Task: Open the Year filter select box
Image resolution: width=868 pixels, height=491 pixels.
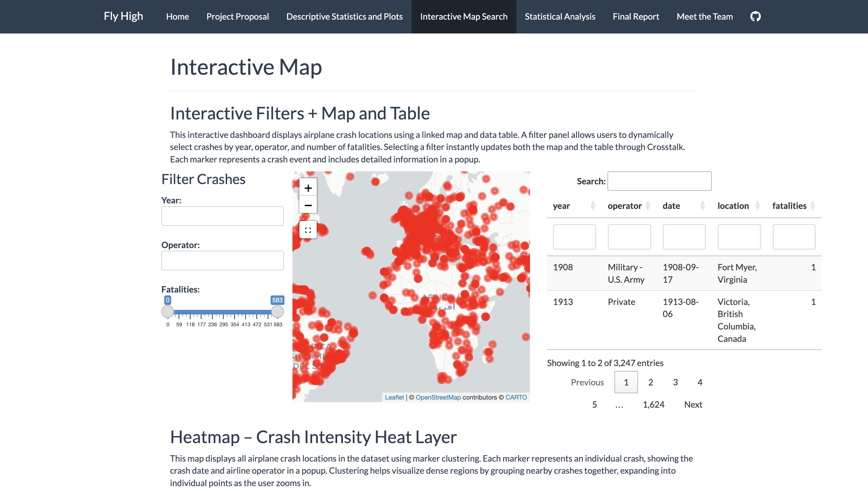Action: pos(222,216)
